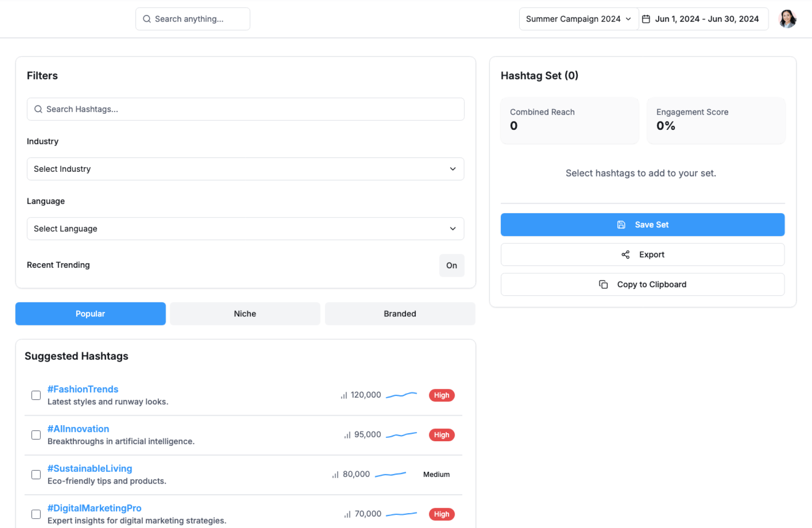
Task: Open the Select Industry dropdown
Action: [245, 169]
